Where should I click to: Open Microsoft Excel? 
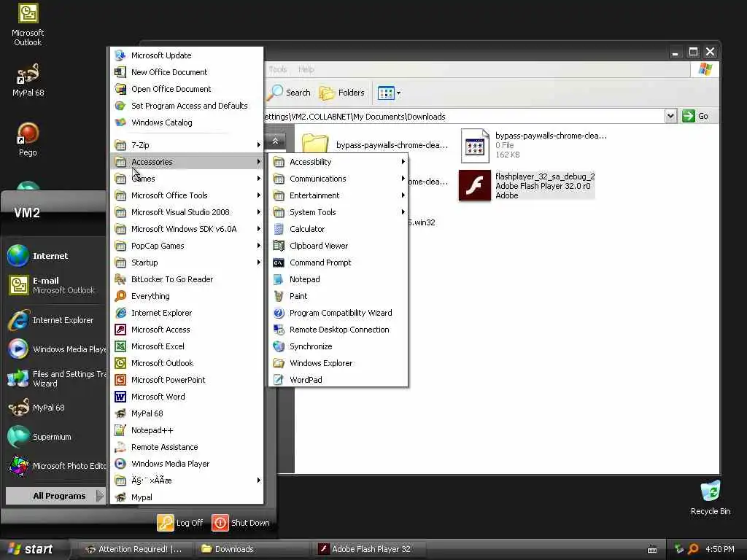point(187,346)
